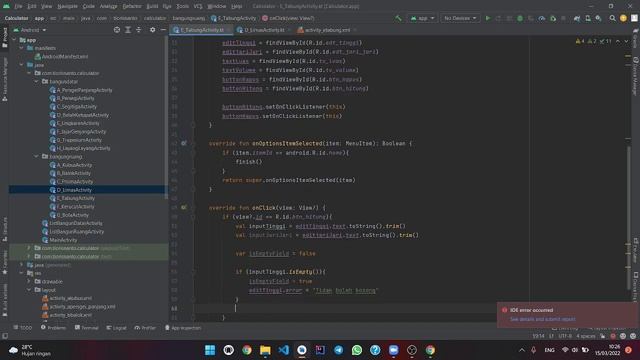Start debugging with the green bug icon
This screenshot has height=360, width=640.
click(x=520, y=18)
